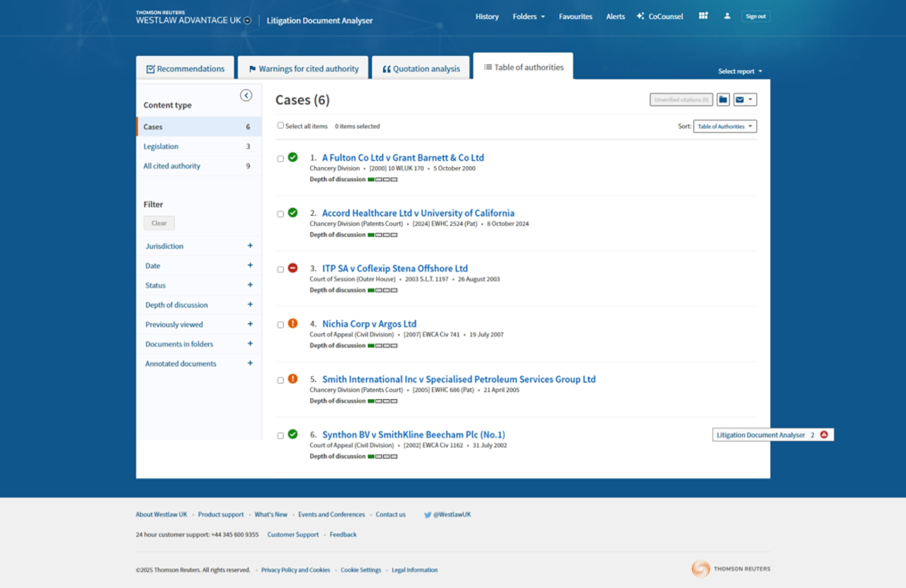The image size is (906, 588).
Task: Click the save to folder icon
Action: [723, 100]
